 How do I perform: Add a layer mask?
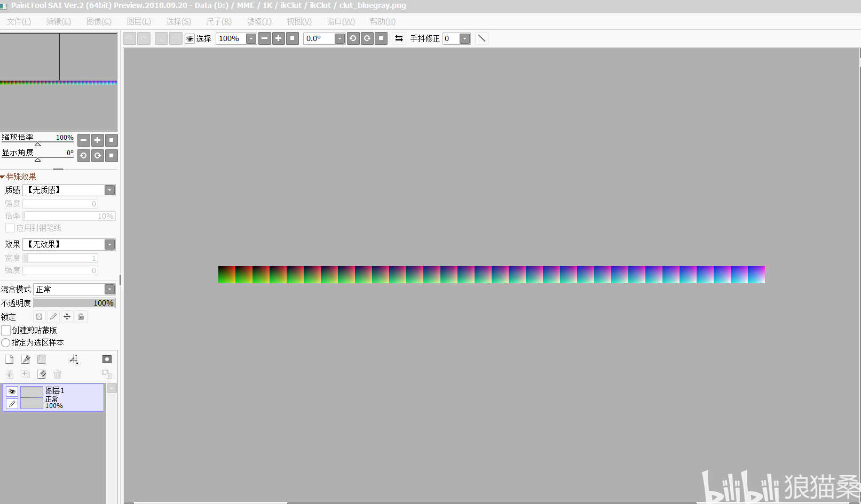[x=107, y=359]
